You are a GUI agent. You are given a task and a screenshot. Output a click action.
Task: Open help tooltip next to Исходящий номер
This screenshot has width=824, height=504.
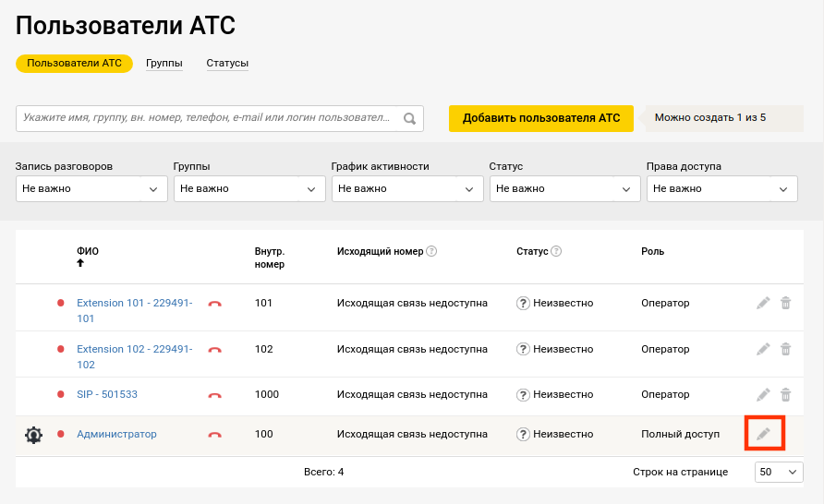[x=431, y=251]
